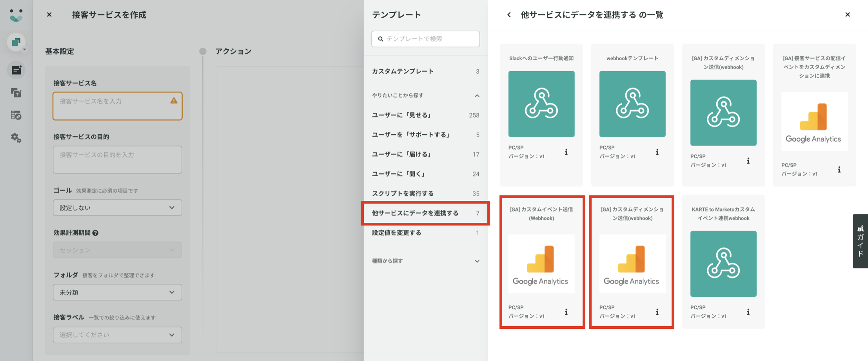Open the ゴール dropdown set to 設定しない
The image size is (868, 361).
coord(118,208)
